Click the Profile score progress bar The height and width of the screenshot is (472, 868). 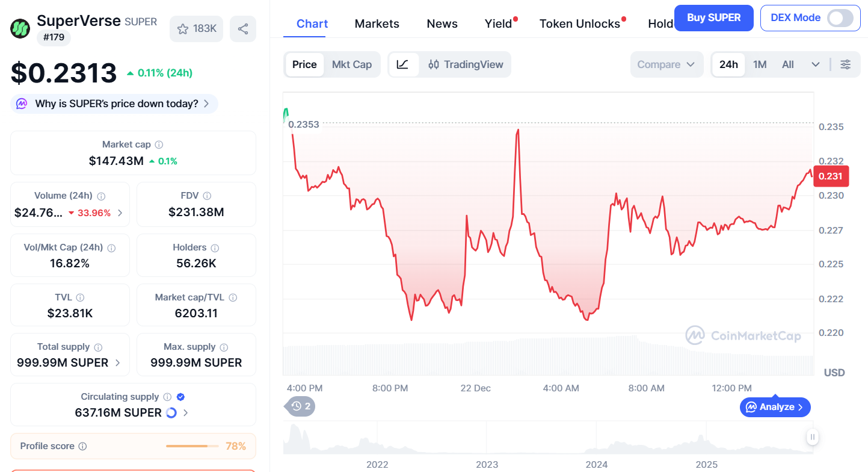pyautogui.click(x=191, y=446)
